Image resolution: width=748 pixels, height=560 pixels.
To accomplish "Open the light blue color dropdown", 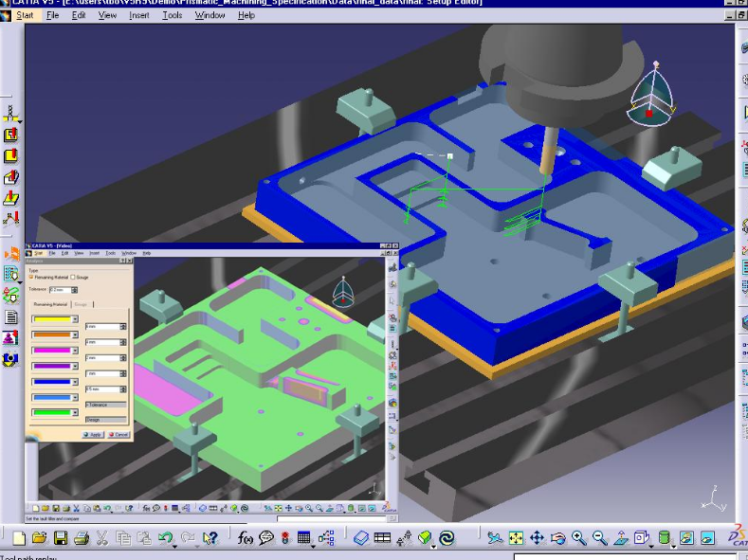I will tap(75, 397).
